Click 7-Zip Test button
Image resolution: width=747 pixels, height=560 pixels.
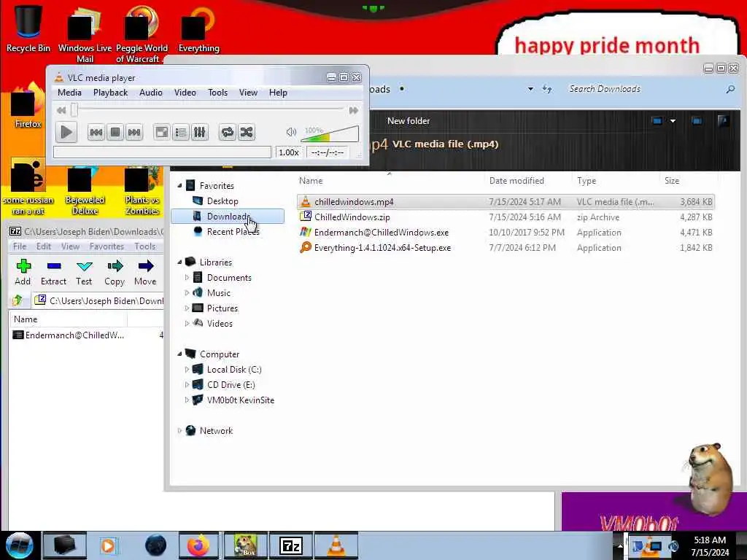(84, 273)
